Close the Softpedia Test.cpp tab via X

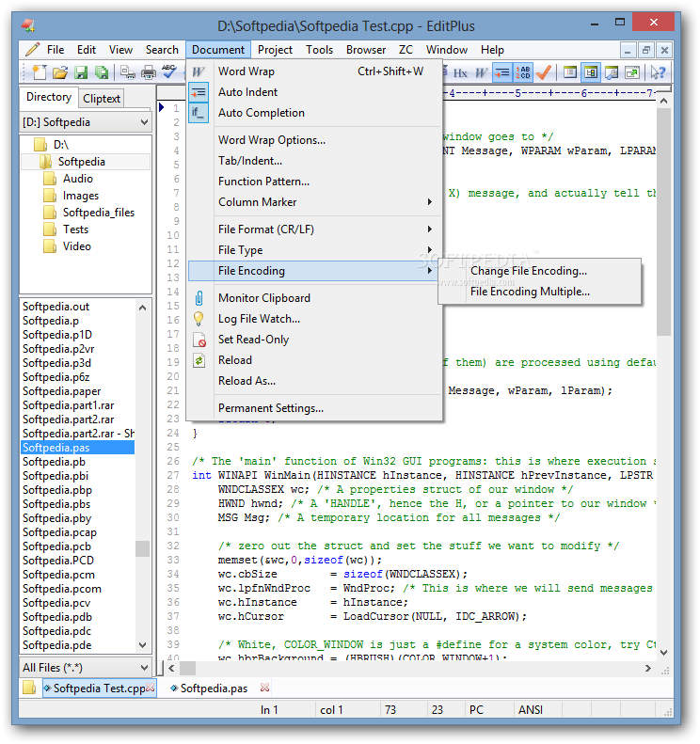point(150,687)
